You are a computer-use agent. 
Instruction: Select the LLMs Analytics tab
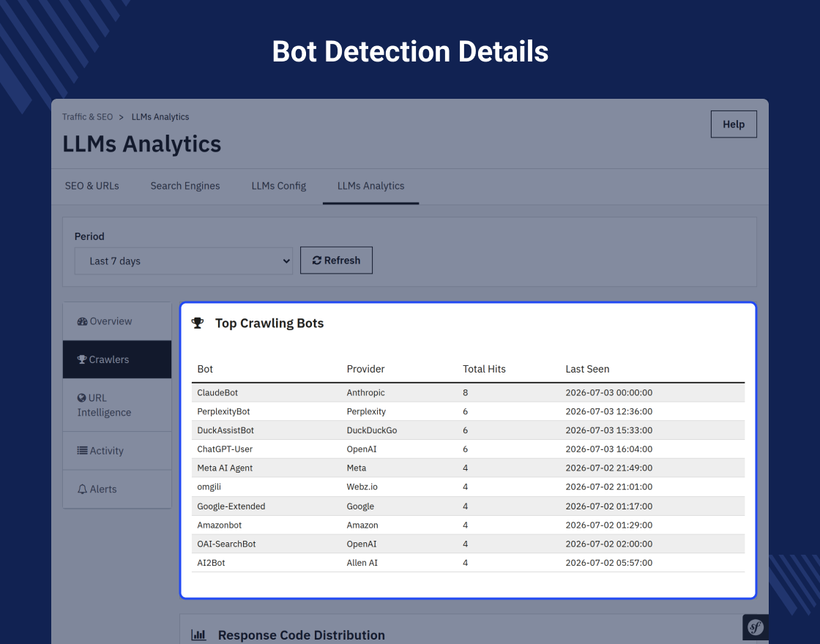point(370,186)
